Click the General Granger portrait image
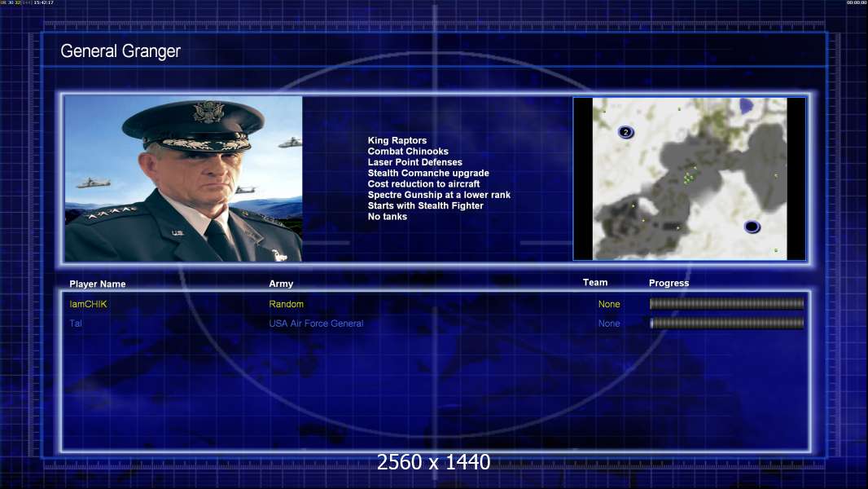 point(183,178)
